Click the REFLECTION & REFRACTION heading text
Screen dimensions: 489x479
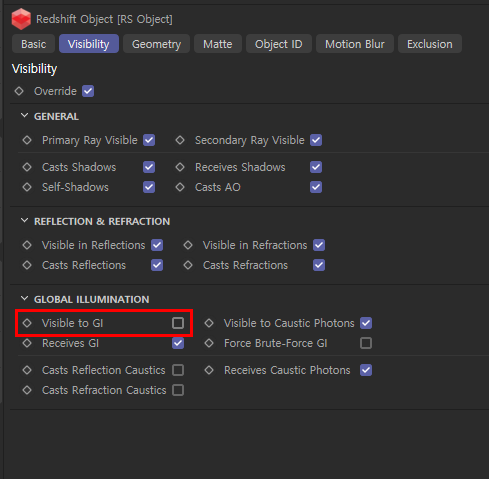(102, 221)
